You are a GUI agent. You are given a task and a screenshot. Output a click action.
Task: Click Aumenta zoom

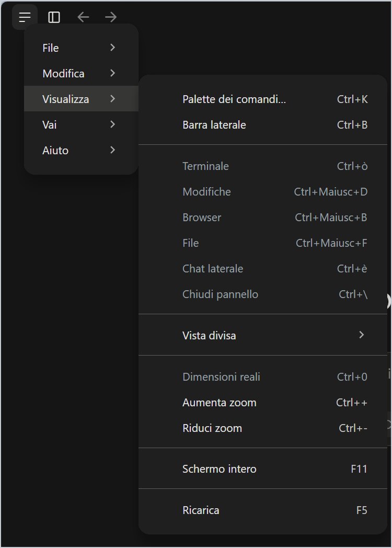pyautogui.click(x=263, y=402)
